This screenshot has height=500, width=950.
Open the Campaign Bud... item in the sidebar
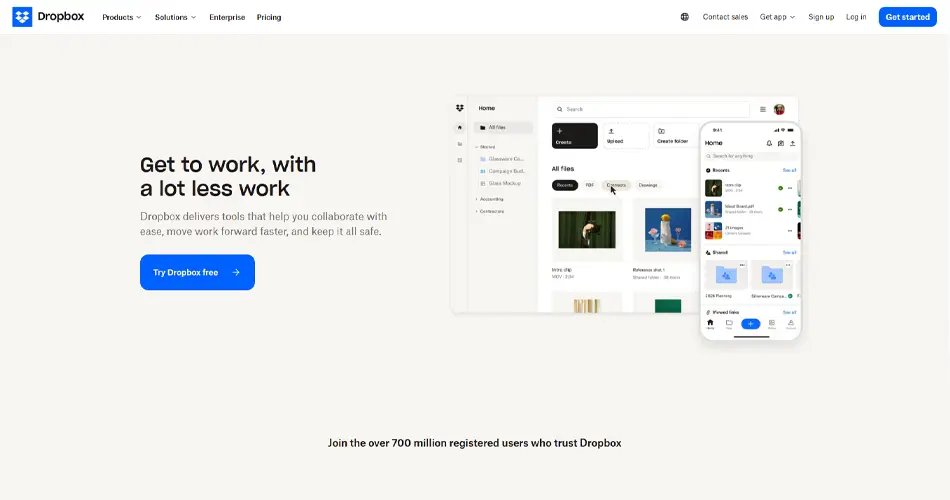502,171
